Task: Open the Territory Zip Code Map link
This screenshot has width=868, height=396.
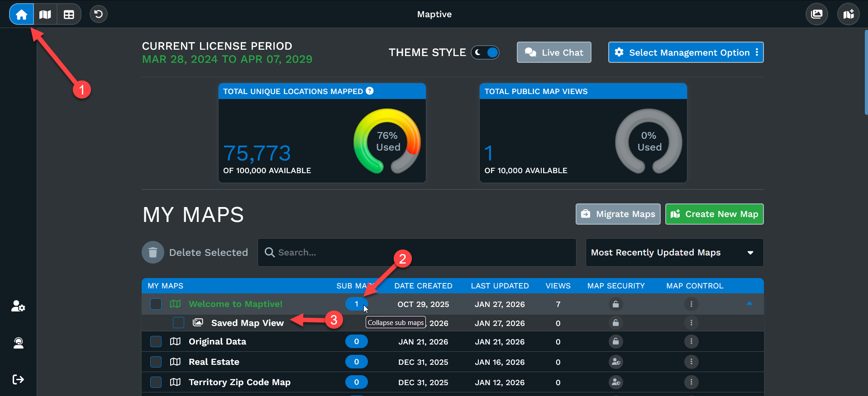Action: click(239, 382)
